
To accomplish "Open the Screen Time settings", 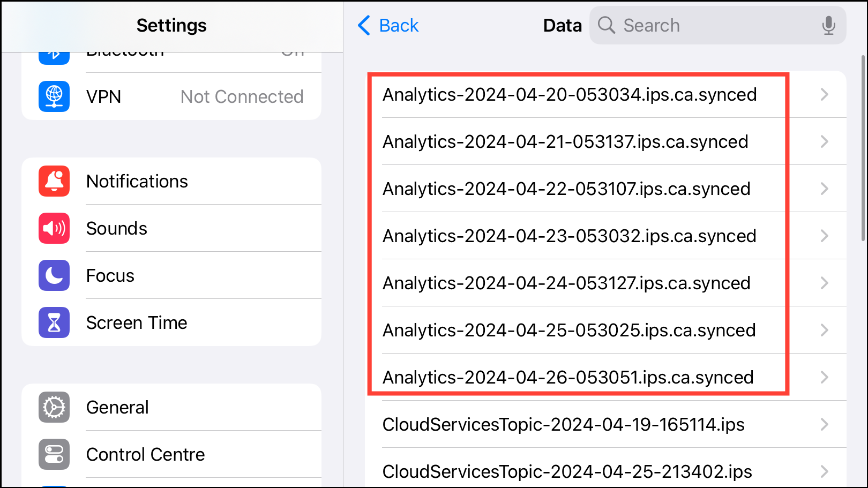I will point(137,322).
